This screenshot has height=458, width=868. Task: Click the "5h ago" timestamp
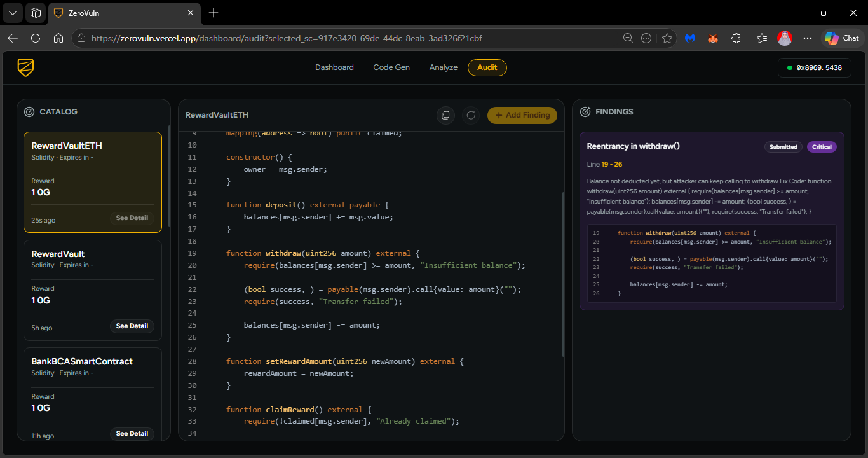click(x=42, y=328)
